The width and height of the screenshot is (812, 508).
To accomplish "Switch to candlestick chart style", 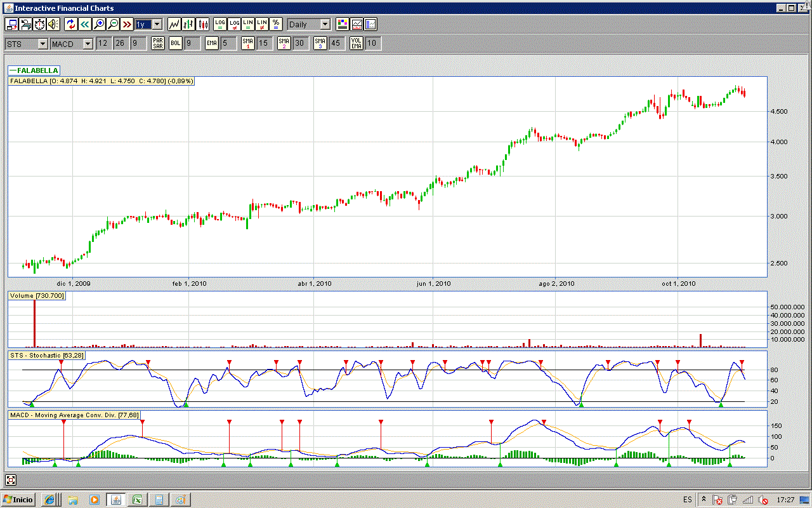I will tap(203, 24).
